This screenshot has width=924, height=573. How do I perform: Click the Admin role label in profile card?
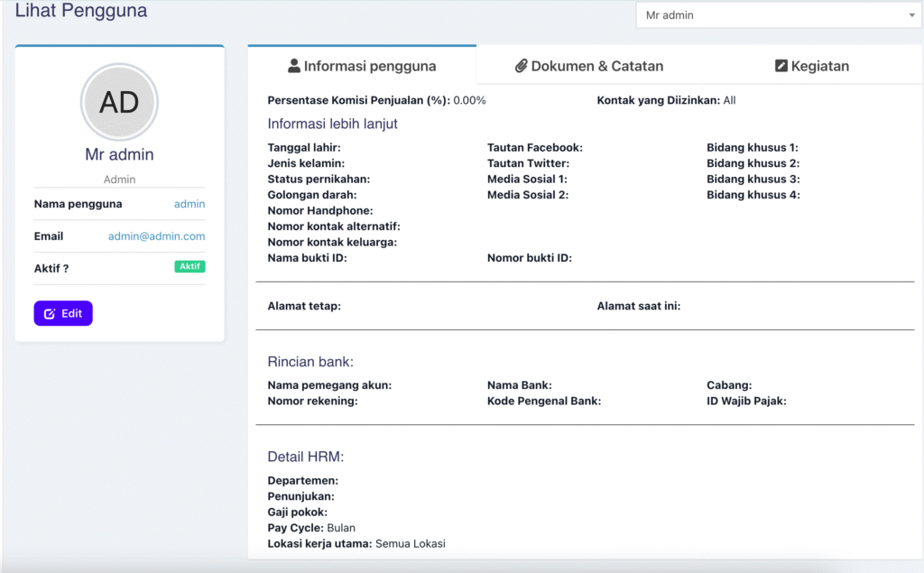(x=119, y=180)
